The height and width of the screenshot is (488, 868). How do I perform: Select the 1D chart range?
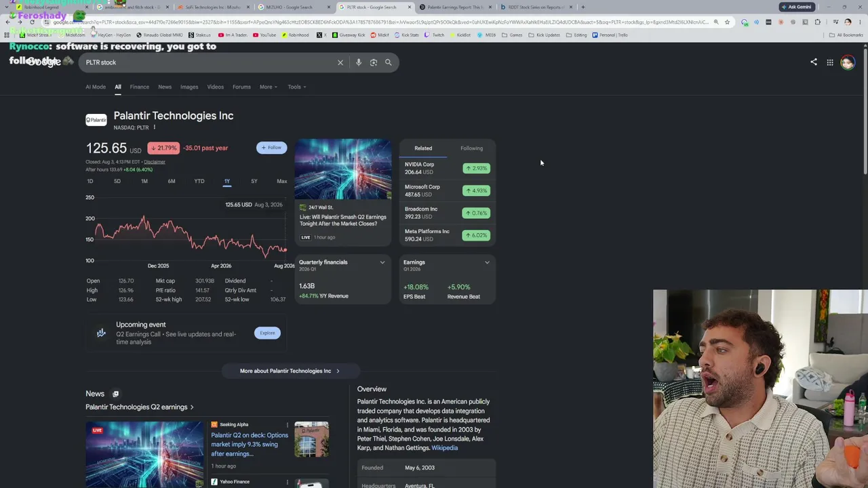[90, 181]
